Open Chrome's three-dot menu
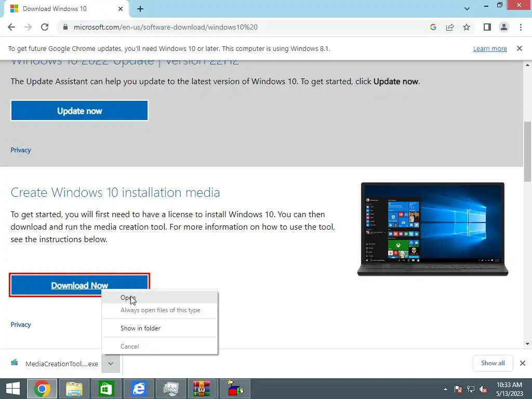This screenshot has height=399, width=532. (x=521, y=27)
